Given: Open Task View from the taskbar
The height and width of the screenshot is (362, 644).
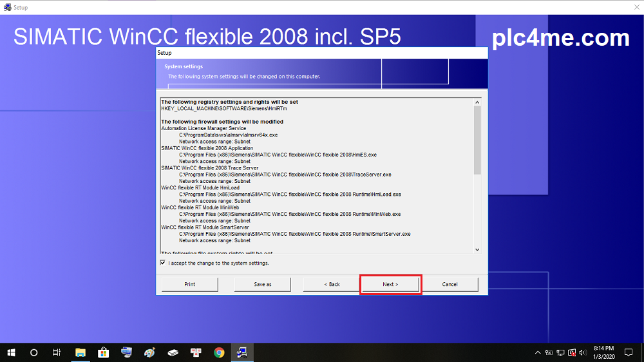Looking at the screenshot, I should click(57, 352).
